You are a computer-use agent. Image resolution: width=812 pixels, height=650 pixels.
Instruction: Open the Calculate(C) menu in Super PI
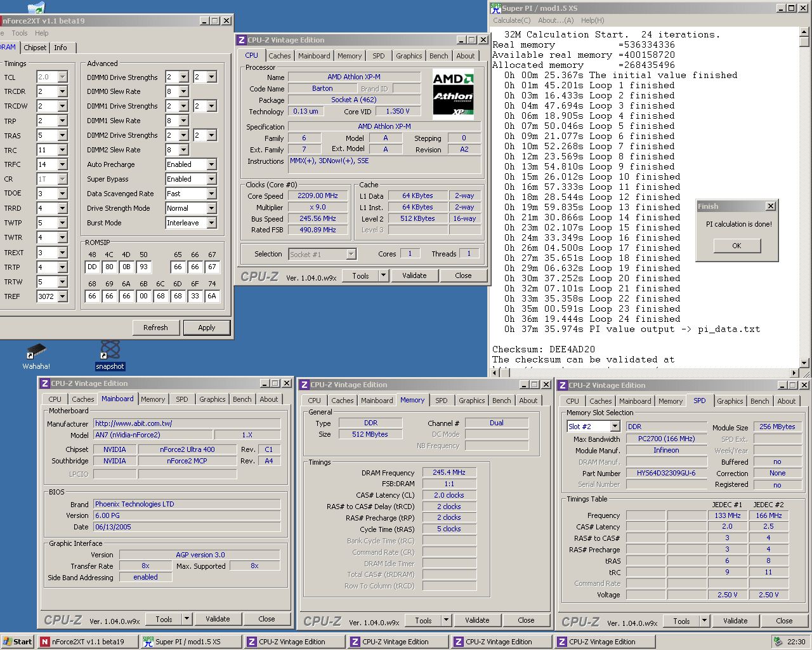(512, 20)
